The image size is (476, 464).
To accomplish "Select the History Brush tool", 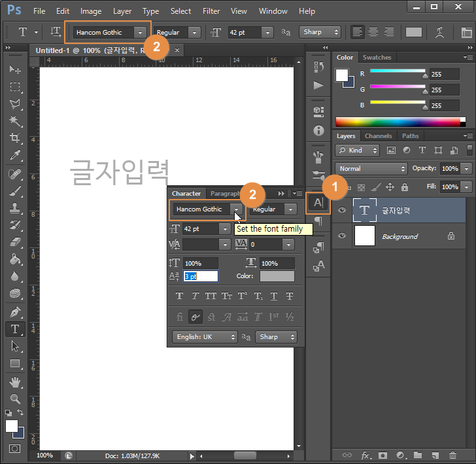I will 15,225.
